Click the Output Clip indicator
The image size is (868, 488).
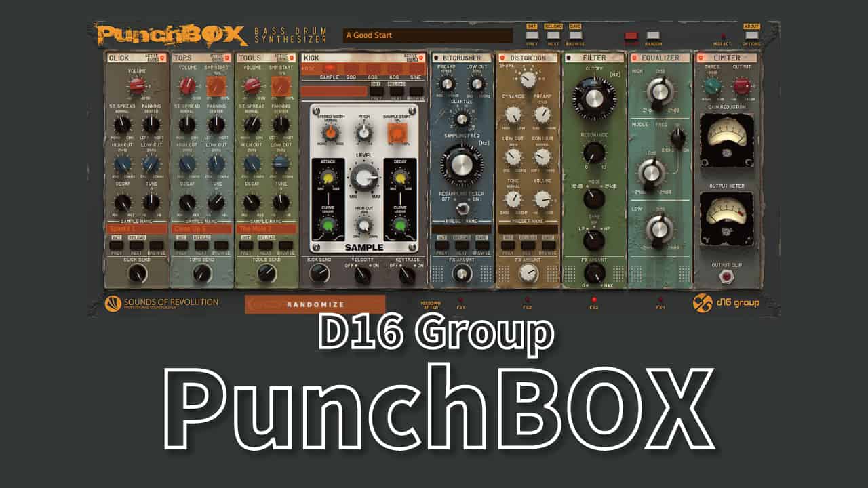click(x=727, y=277)
